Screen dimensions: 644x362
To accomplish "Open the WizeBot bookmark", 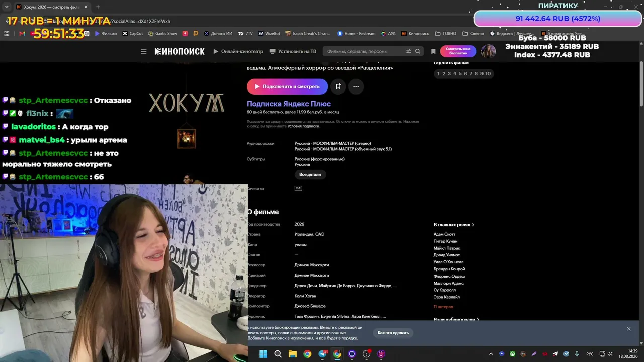I will tap(269, 34).
